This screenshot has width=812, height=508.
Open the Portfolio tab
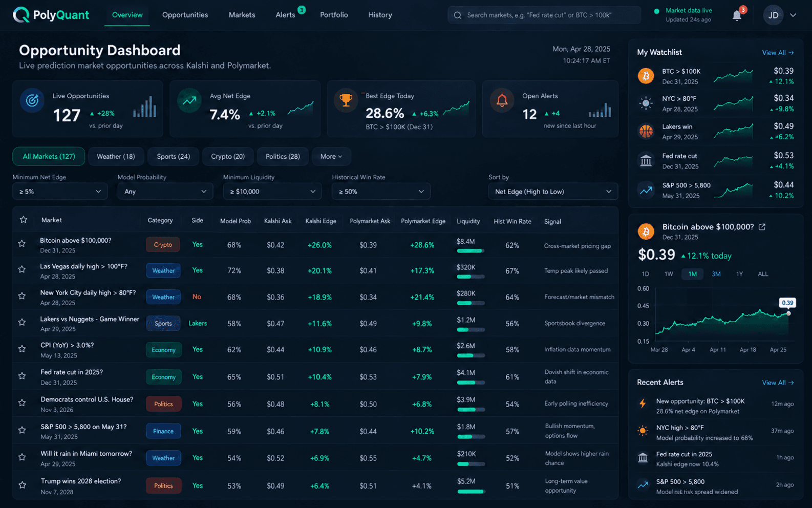(334, 15)
